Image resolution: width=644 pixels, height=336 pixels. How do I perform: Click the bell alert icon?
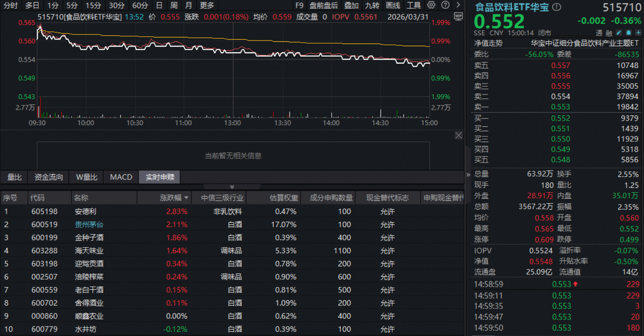[629, 33]
